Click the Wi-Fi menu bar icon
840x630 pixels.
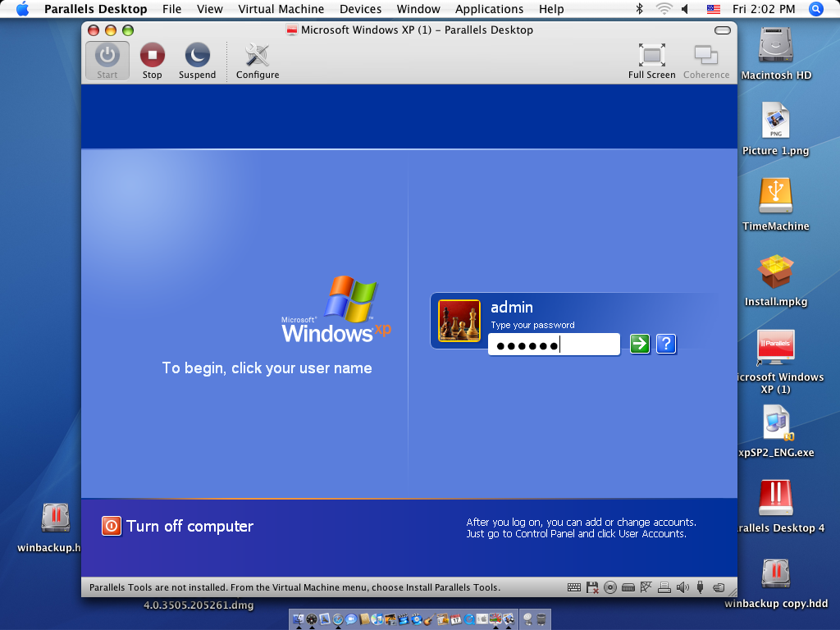pyautogui.click(x=664, y=8)
